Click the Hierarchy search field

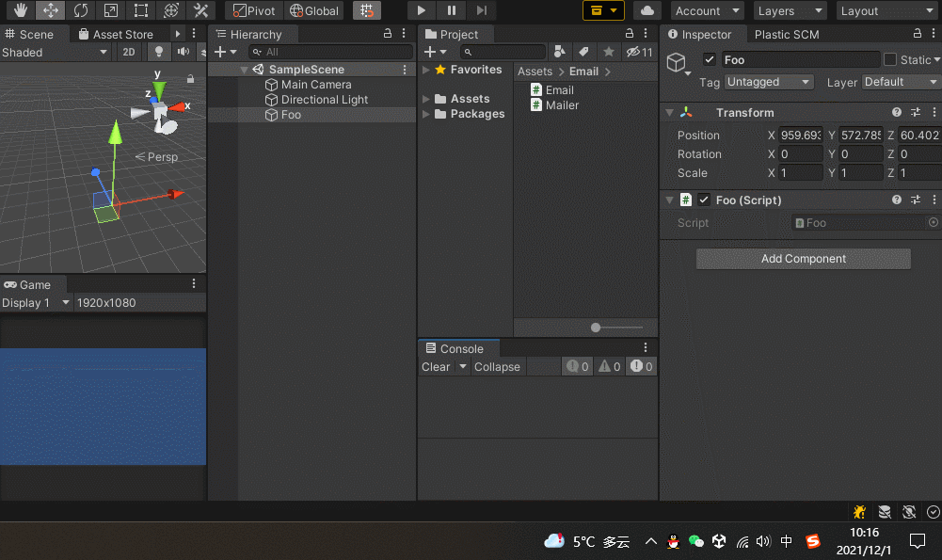[331, 53]
